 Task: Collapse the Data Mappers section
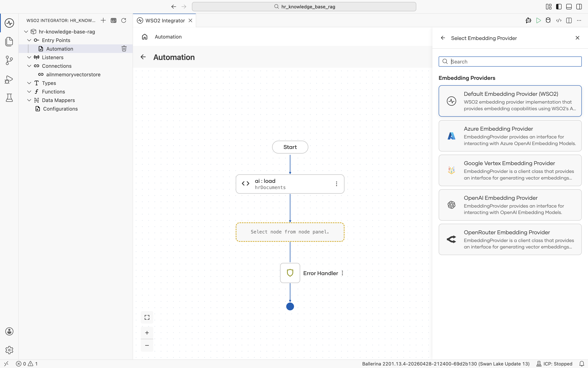(29, 100)
